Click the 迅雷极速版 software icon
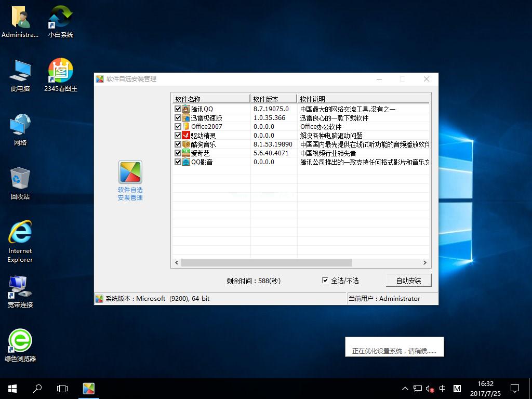Image resolution: width=532 pixels, height=399 pixels. (x=185, y=117)
